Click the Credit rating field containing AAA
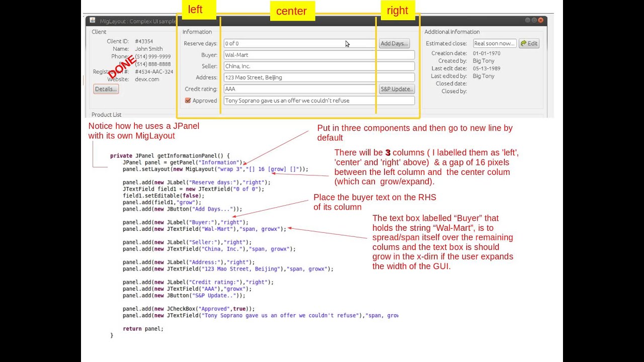Image resolution: width=644 pixels, height=362 pixels. tap(299, 89)
